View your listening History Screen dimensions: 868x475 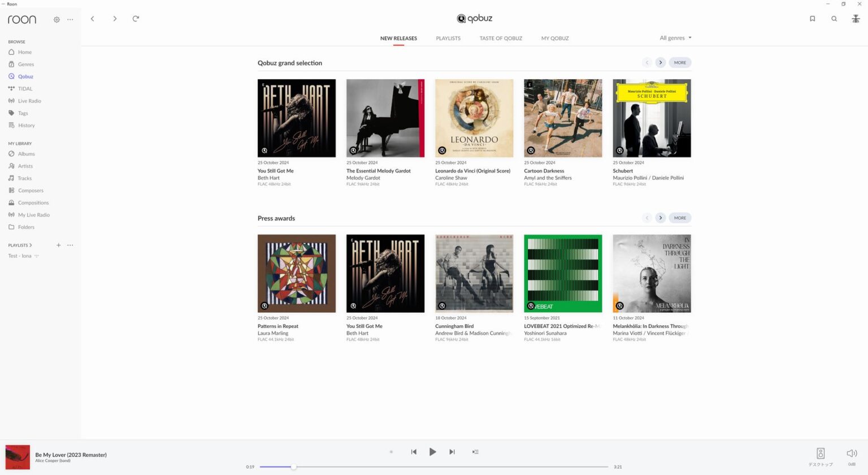pos(27,125)
